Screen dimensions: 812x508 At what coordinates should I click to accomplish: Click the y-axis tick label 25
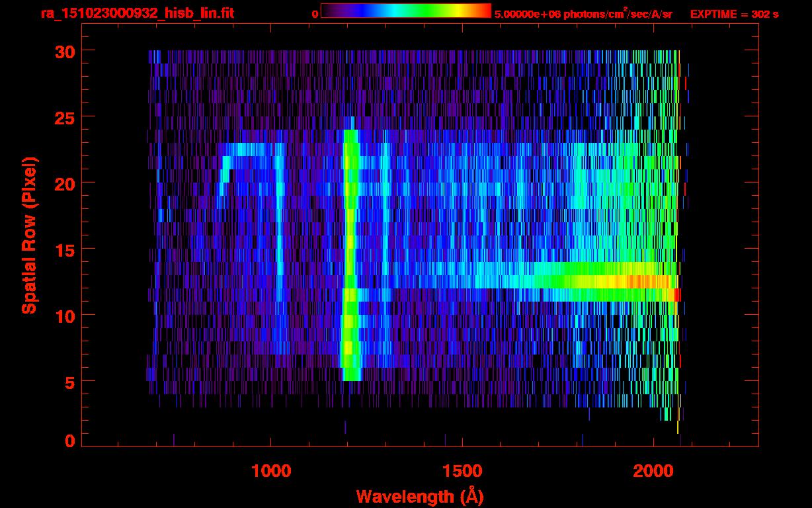pyautogui.click(x=65, y=117)
